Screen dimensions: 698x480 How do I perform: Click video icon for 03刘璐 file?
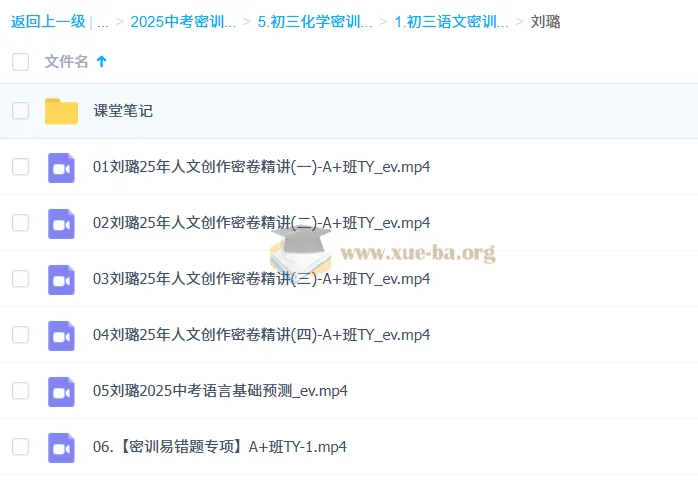tap(61, 280)
